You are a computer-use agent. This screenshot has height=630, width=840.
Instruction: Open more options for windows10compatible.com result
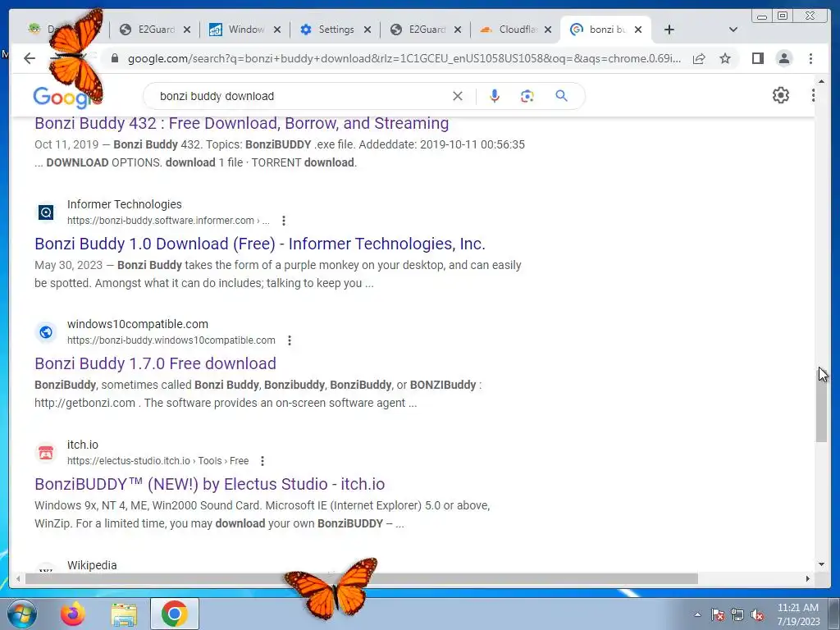(x=290, y=340)
